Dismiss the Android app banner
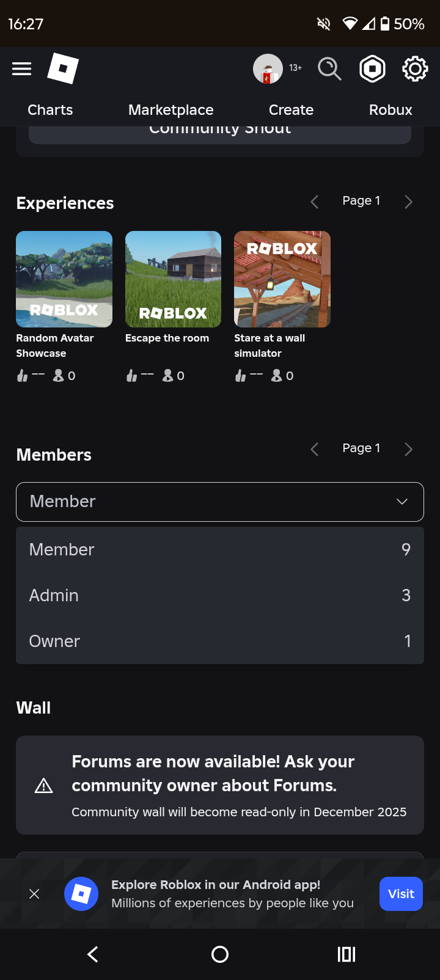Viewport: 440px width, 980px height. click(x=34, y=894)
